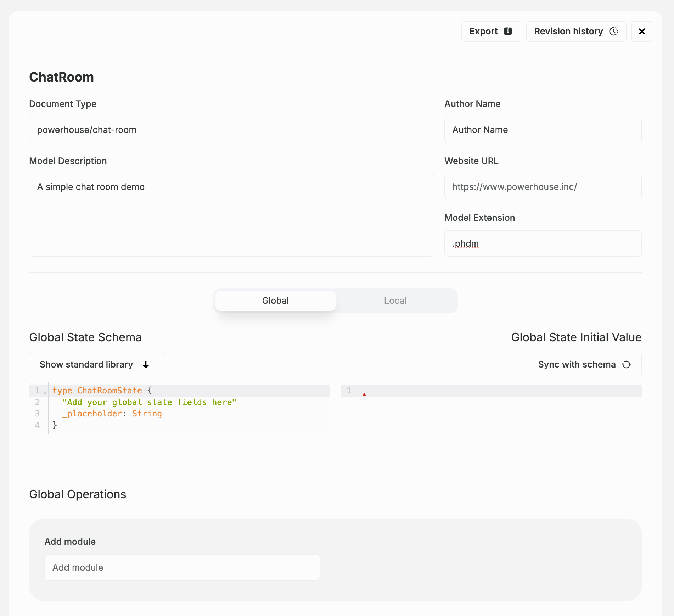Open the Add module selector
This screenshot has height=616, width=674.
[x=182, y=567]
